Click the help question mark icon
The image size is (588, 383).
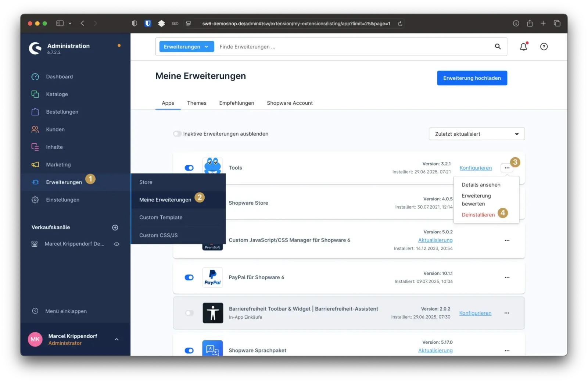[544, 47]
